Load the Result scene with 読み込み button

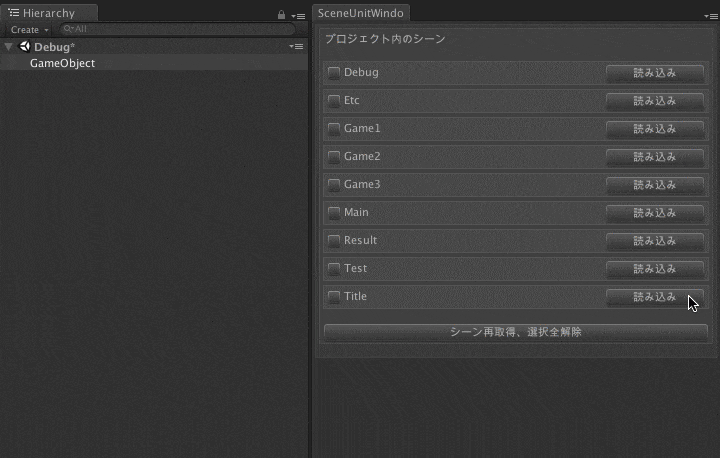[655, 241]
